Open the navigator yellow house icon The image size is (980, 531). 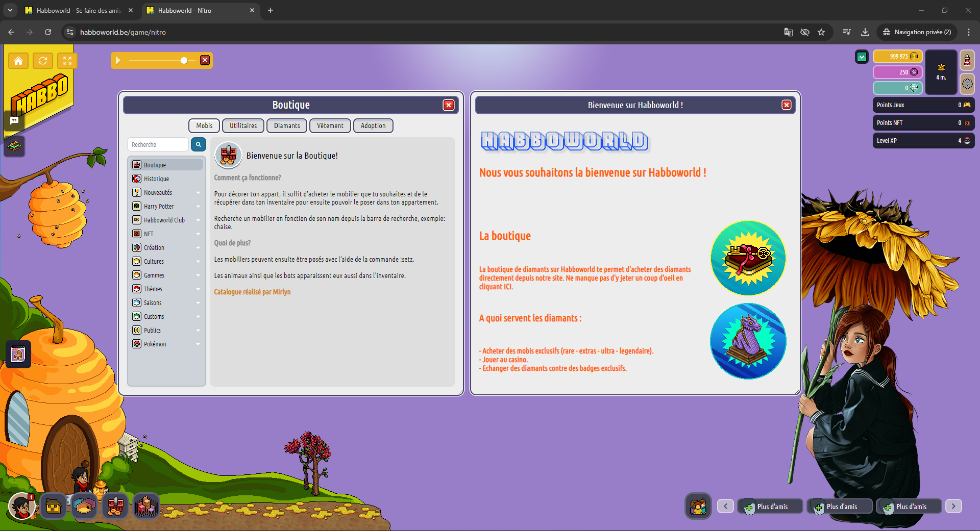coord(53,507)
